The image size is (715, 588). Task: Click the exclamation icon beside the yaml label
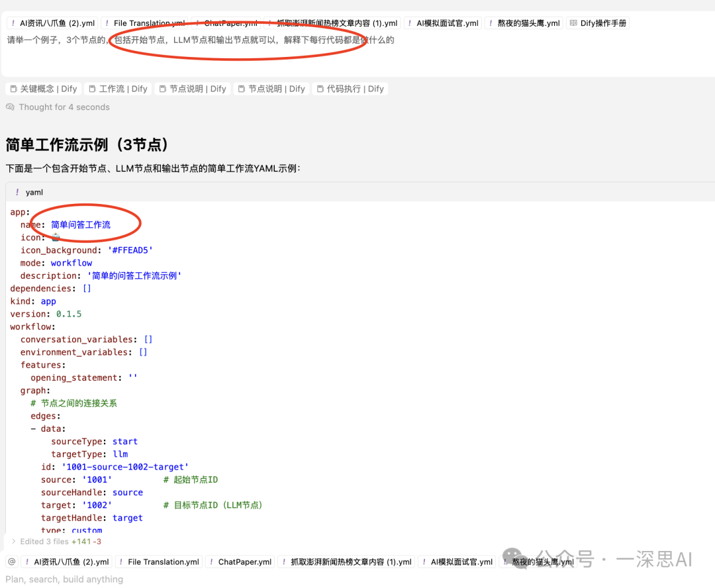tap(17, 193)
